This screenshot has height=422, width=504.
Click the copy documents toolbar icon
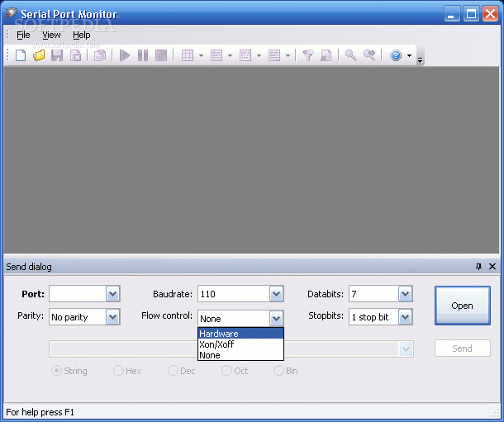[100, 55]
